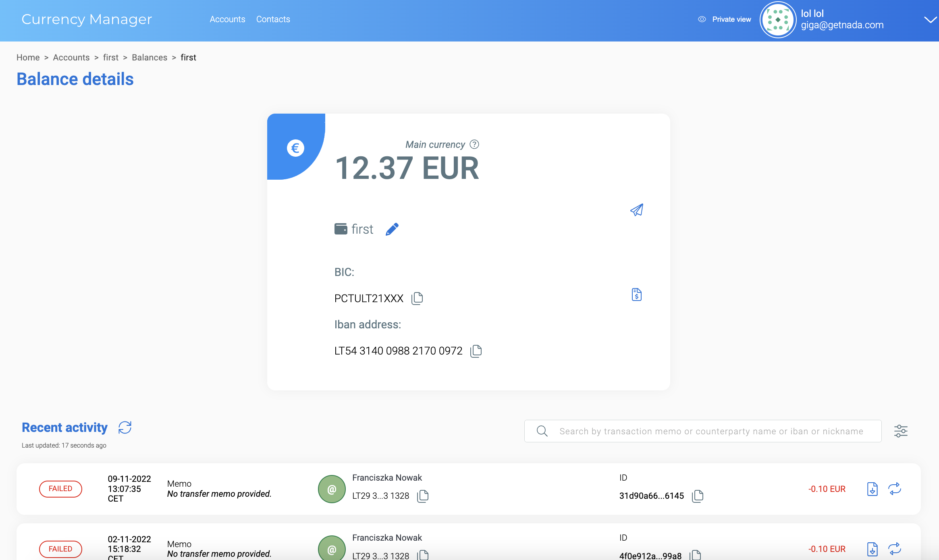This screenshot has height=560, width=939.
Task: Expand the user profile dropdown chevron
Action: click(930, 20)
